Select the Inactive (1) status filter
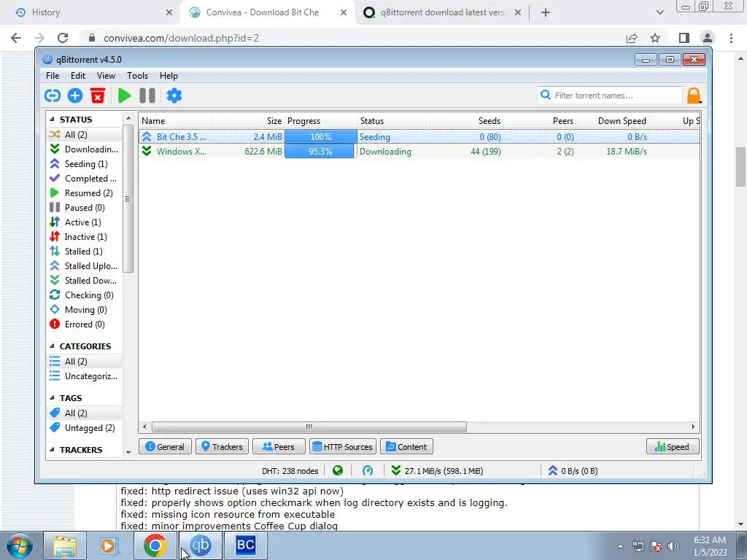This screenshot has width=747, height=560. (x=85, y=237)
